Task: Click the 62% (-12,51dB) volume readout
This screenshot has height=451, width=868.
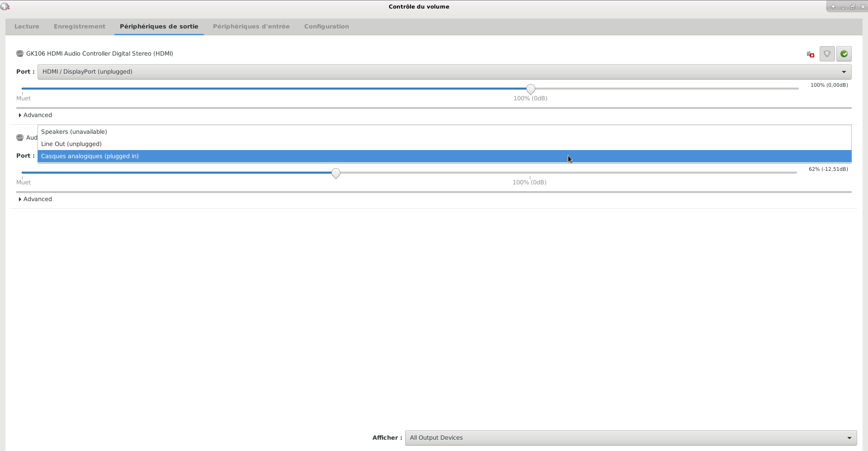Action: click(x=828, y=169)
